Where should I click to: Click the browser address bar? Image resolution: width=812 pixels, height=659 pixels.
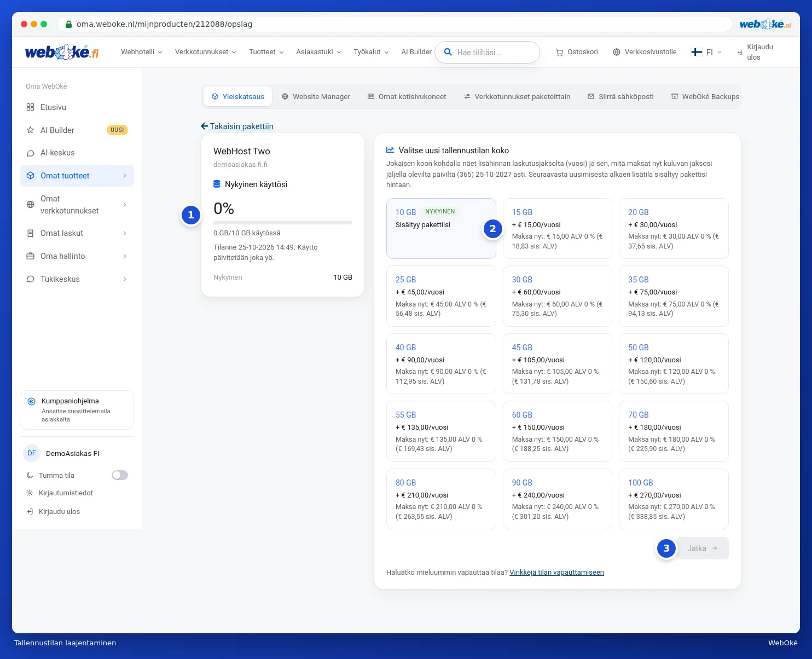[x=395, y=24]
